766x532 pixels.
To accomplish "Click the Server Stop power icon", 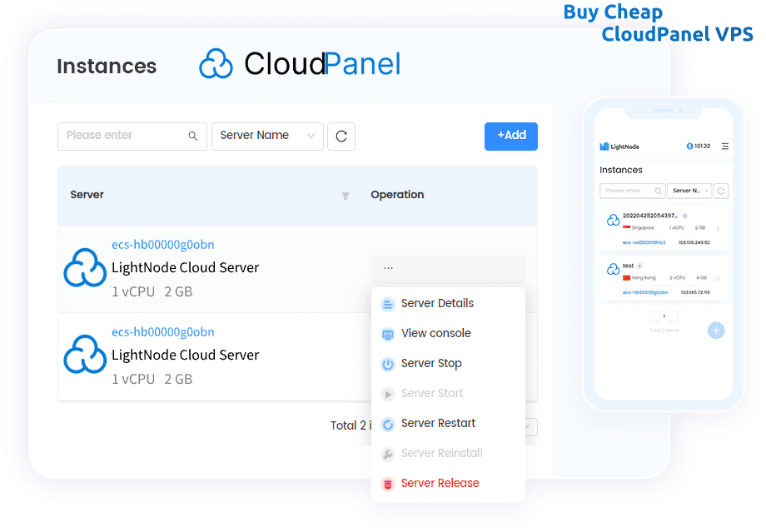I will 387,363.
